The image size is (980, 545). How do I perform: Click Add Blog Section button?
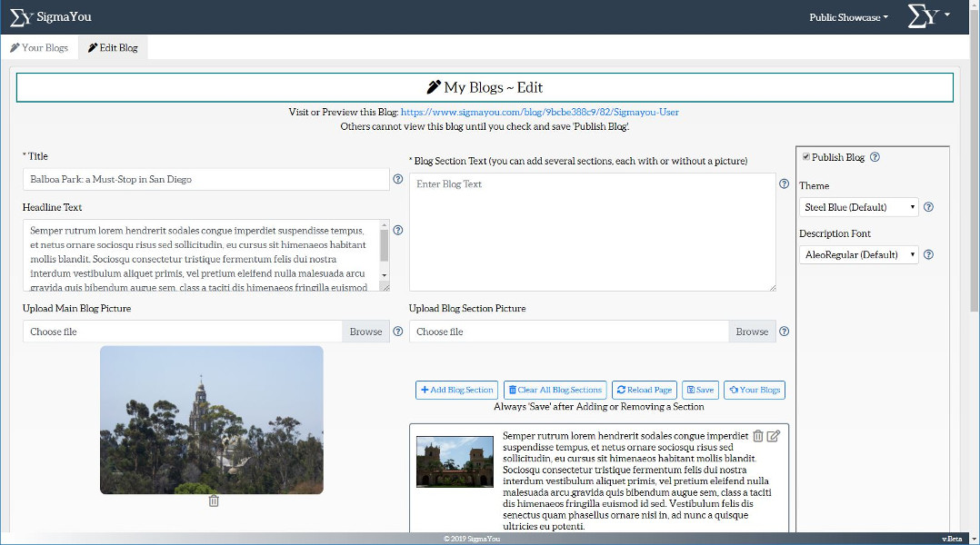[x=457, y=391]
